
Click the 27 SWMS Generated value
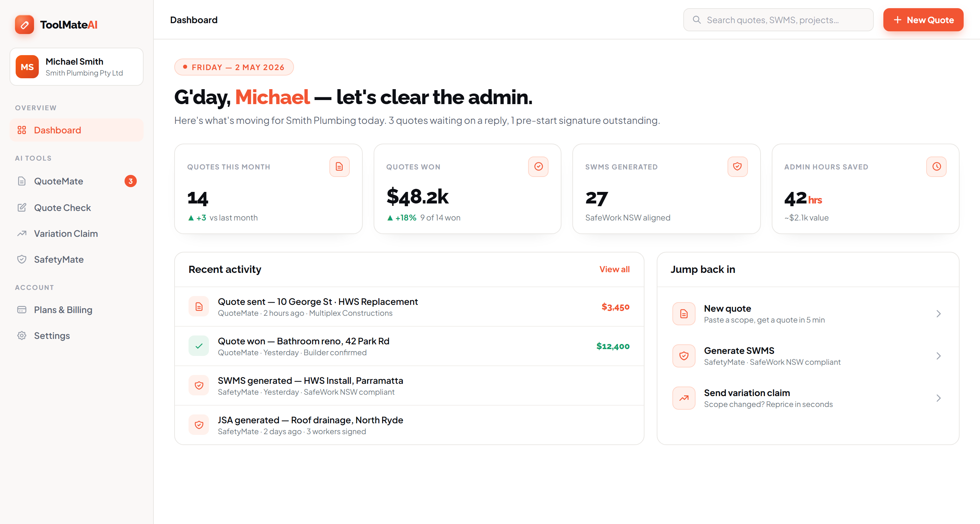point(597,198)
